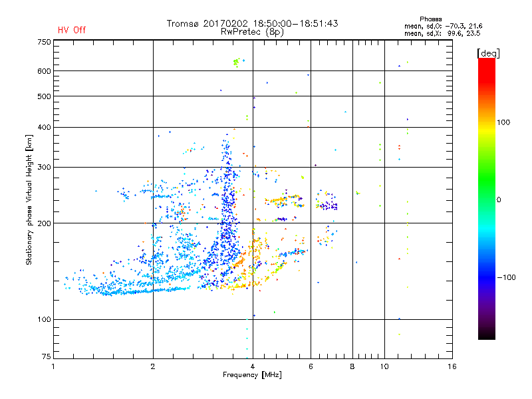Click the "Stationary phase Virtual Height [km]" axis label
532x399 pixels.
click(x=29, y=200)
